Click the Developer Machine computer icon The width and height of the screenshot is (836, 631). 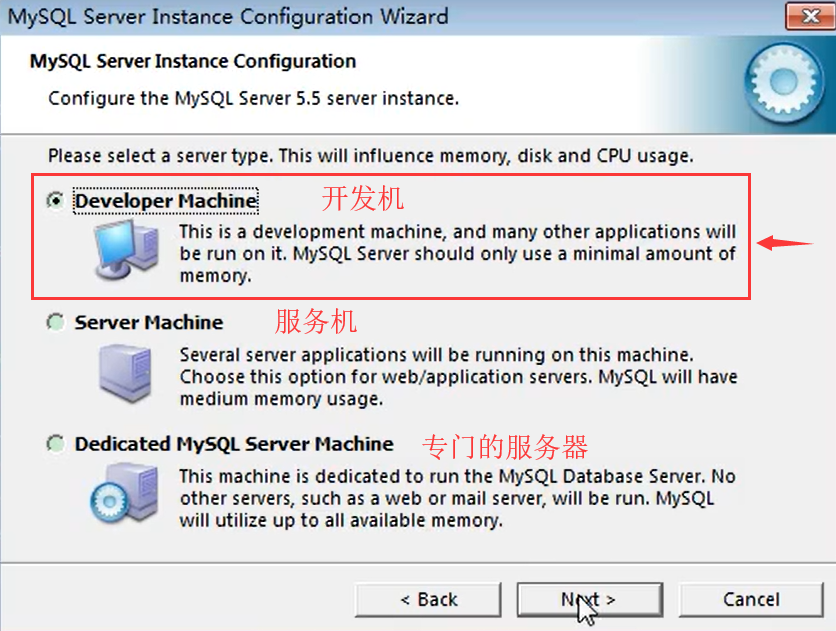(x=127, y=250)
